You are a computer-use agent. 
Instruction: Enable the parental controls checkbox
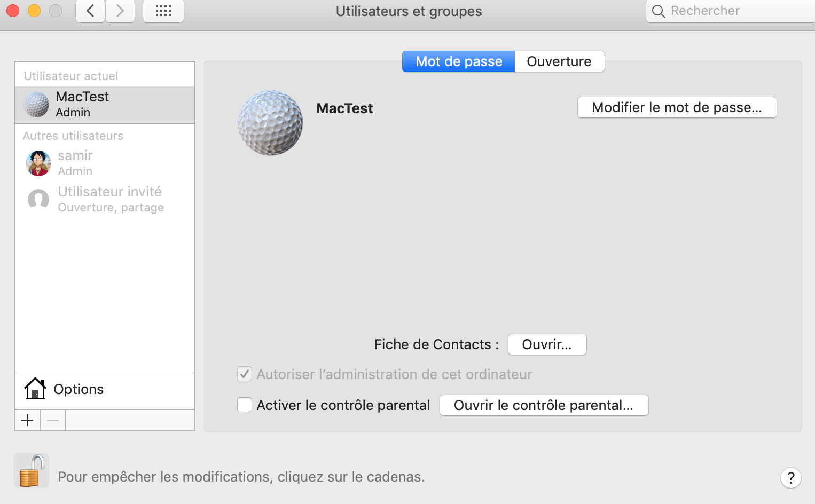tap(245, 405)
